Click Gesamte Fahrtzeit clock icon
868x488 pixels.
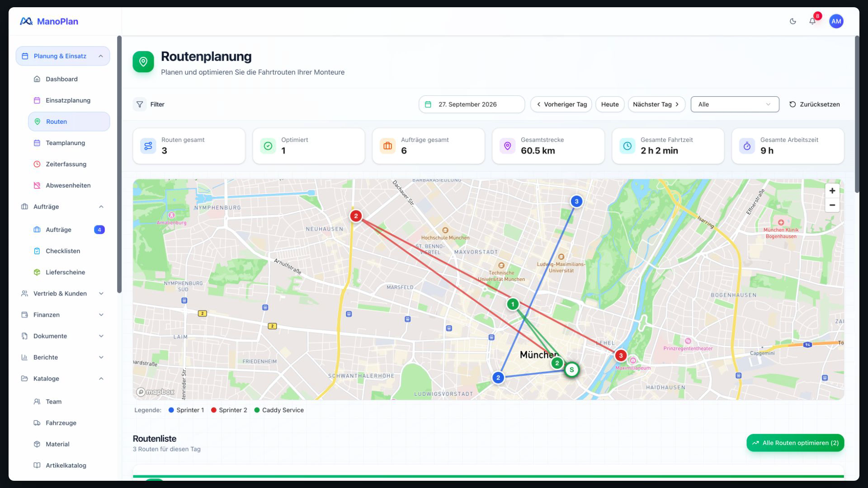tap(627, 146)
